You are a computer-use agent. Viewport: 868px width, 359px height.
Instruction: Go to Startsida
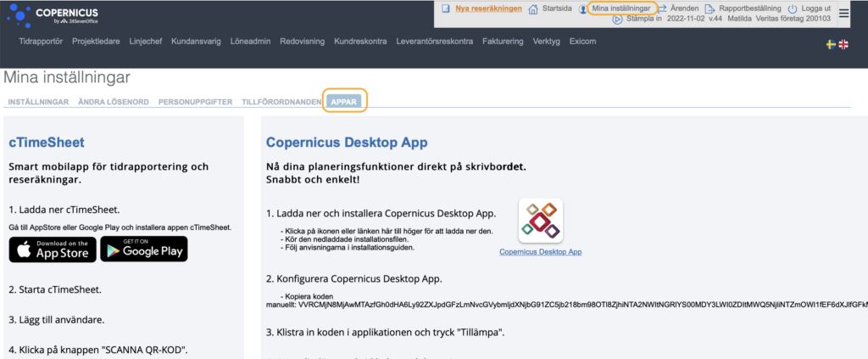click(x=557, y=8)
